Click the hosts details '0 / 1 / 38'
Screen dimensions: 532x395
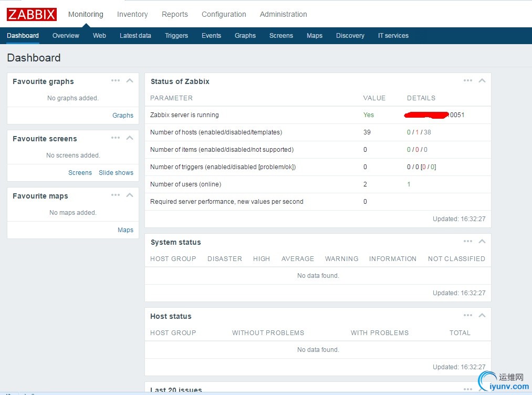419,132
